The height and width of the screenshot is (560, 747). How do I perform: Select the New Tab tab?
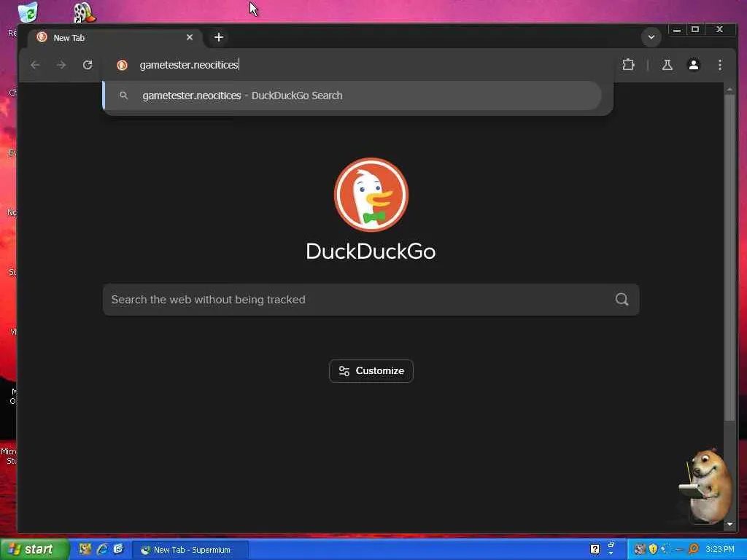[x=115, y=38]
